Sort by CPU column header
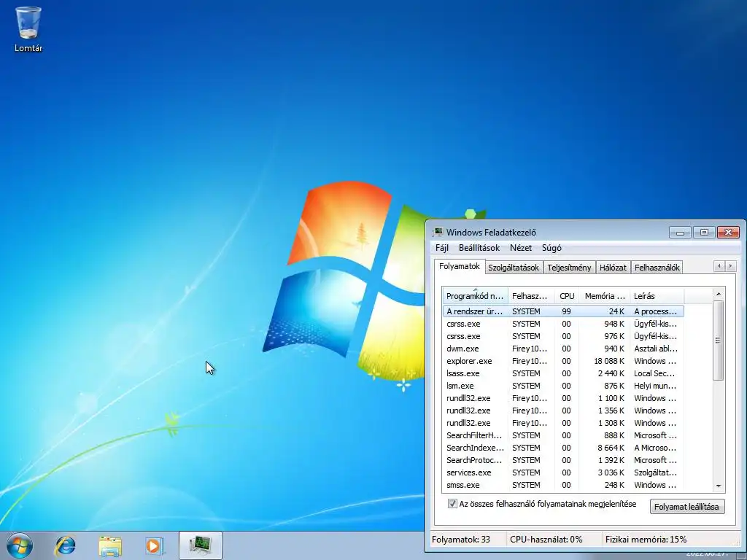Screen dimensions: 747x560 [567, 296]
